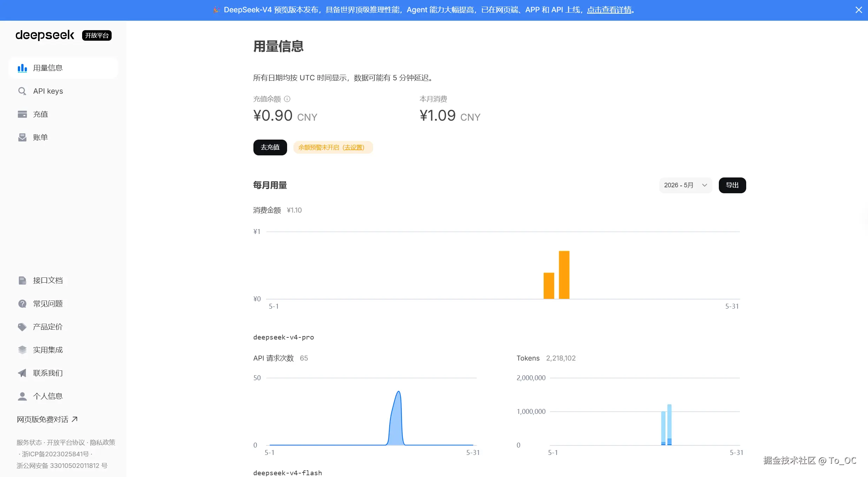Go to 充值 in the sidebar

[63, 114]
